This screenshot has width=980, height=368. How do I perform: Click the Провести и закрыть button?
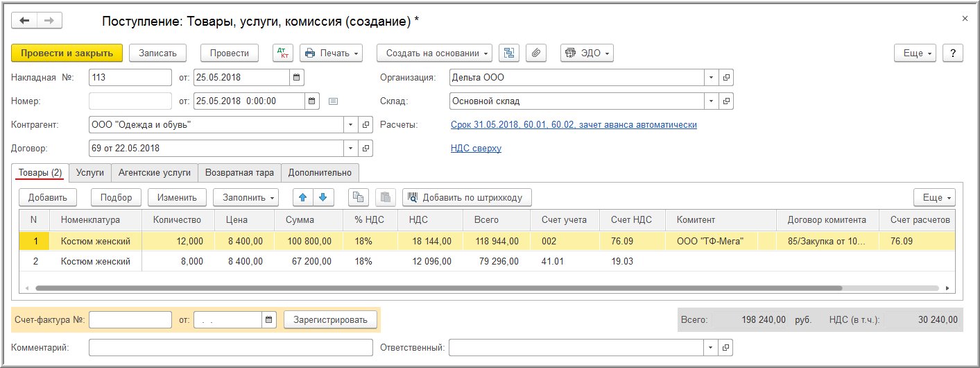67,53
